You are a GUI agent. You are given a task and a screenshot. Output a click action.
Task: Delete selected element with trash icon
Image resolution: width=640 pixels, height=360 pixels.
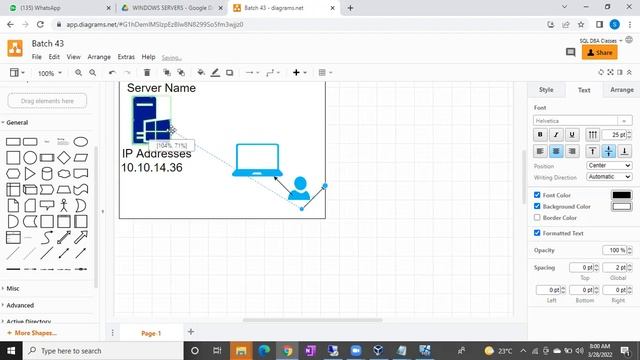coord(147,73)
